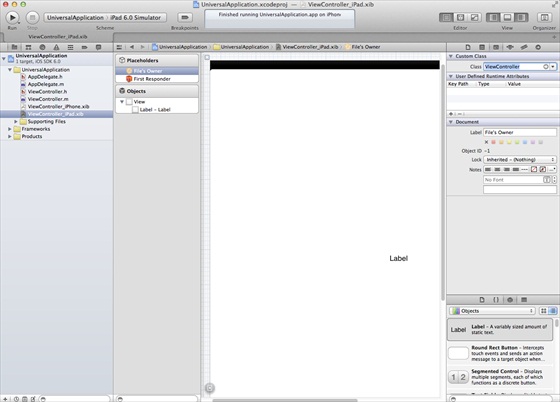Select the ViewController_iPad.xib tab

pyautogui.click(x=58, y=37)
